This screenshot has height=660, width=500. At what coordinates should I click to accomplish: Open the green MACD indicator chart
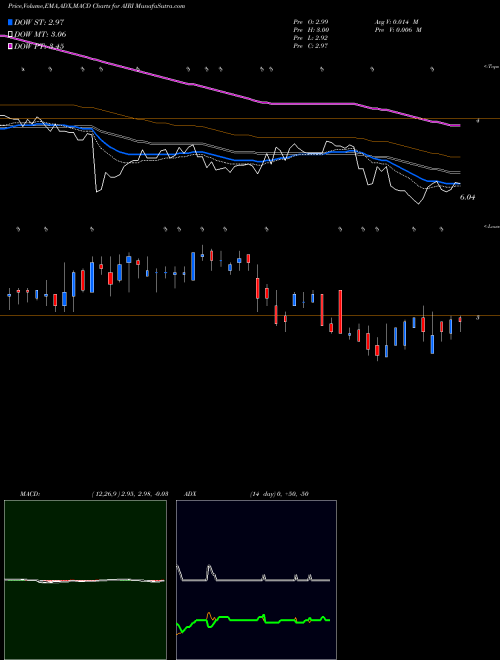tap(85, 580)
